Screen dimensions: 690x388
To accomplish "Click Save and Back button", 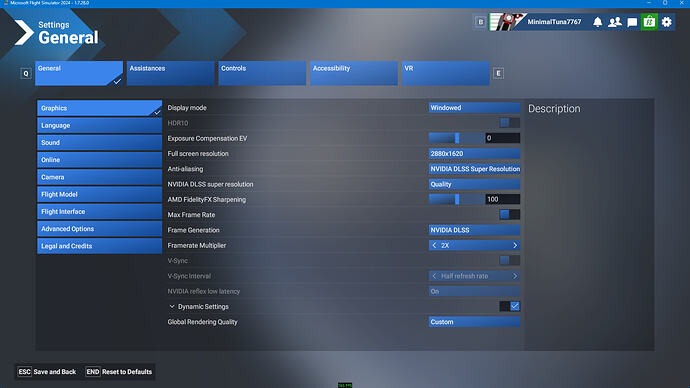I will point(47,372).
